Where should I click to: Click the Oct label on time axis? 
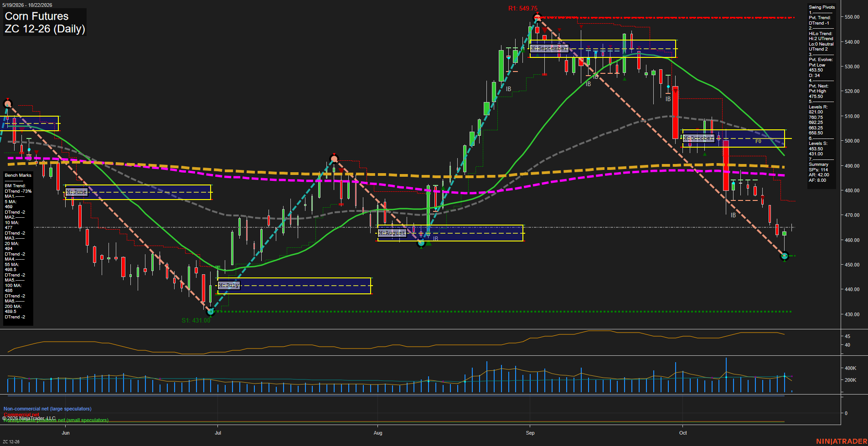[683, 433]
